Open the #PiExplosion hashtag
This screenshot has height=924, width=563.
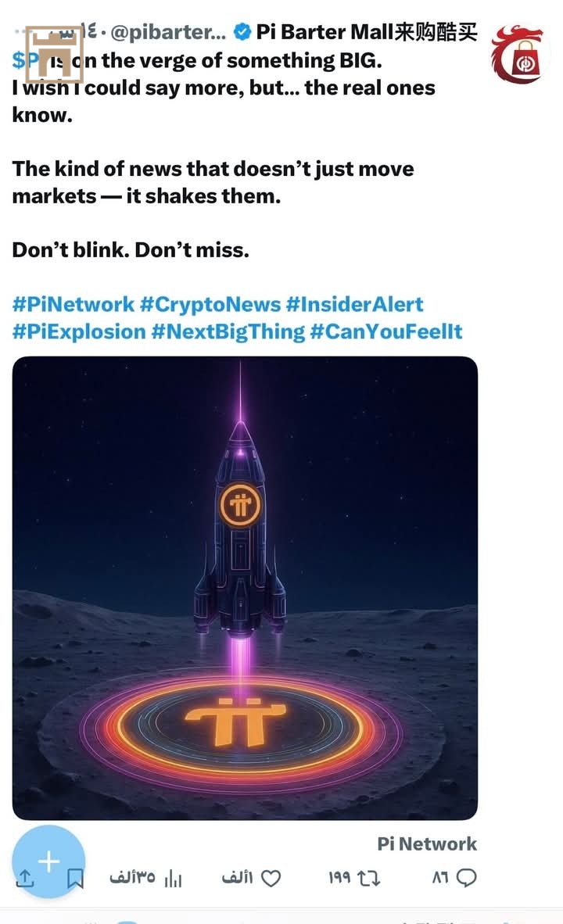pos(79,331)
